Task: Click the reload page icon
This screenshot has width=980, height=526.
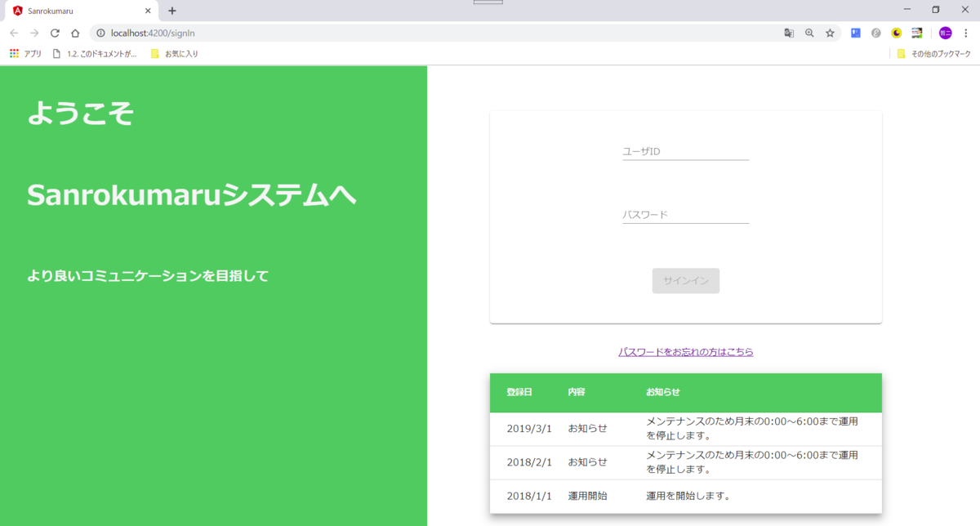Action: point(54,33)
